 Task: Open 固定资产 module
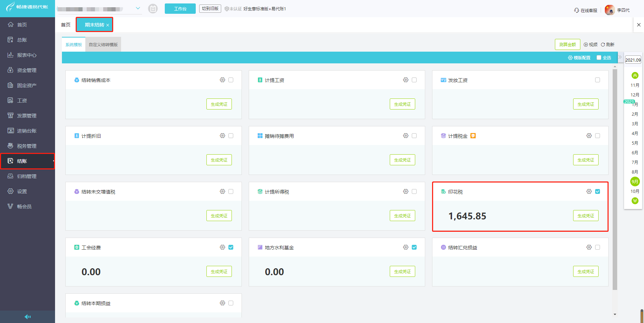[x=27, y=85]
